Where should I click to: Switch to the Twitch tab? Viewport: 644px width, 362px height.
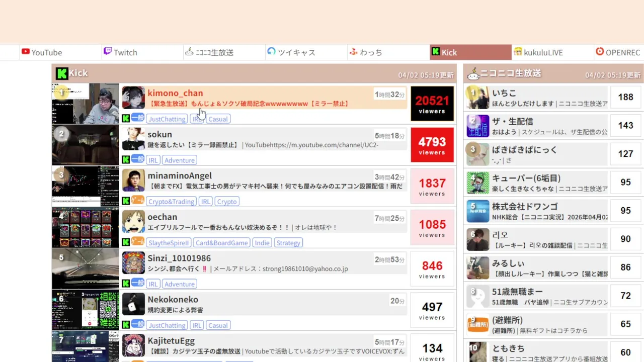tap(142, 52)
